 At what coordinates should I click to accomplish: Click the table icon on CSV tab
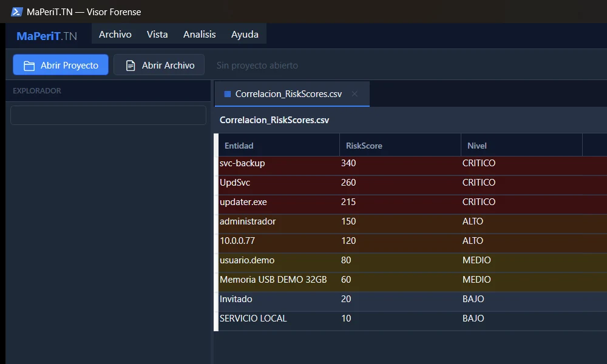(228, 94)
